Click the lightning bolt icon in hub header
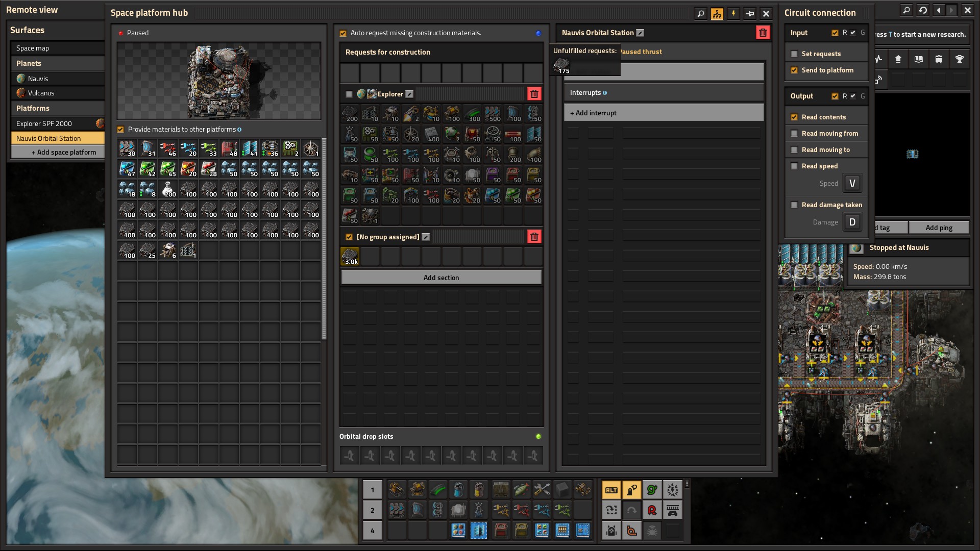The height and width of the screenshot is (551, 980). [733, 14]
